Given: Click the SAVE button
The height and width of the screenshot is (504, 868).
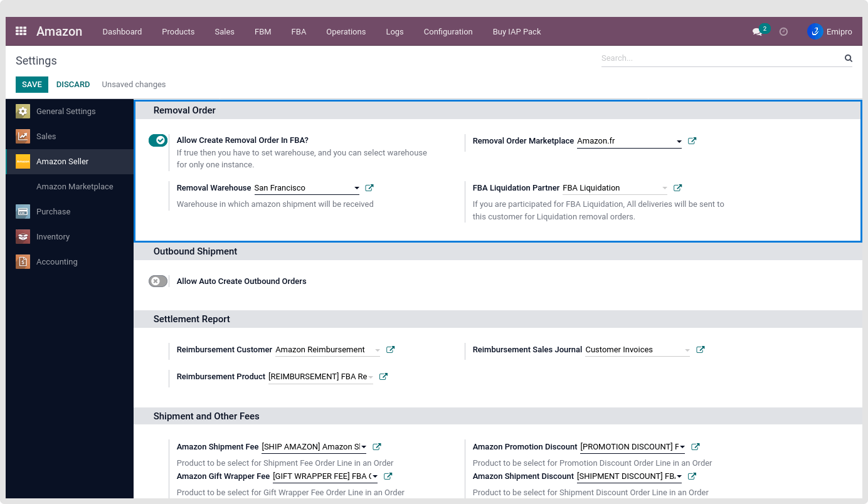Looking at the screenshot, I should click(32, 85).
